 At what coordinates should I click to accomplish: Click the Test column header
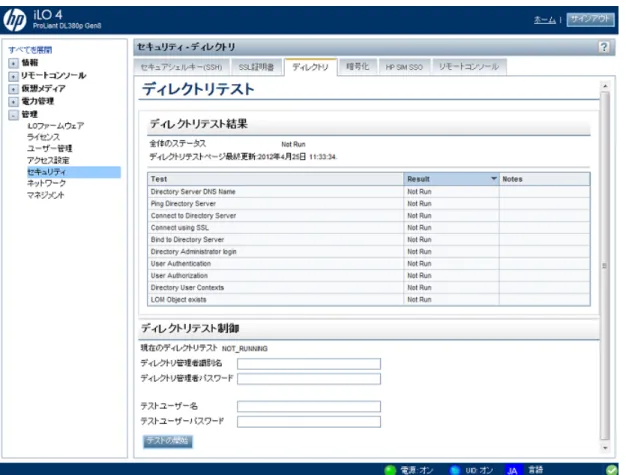coord(275,179)
